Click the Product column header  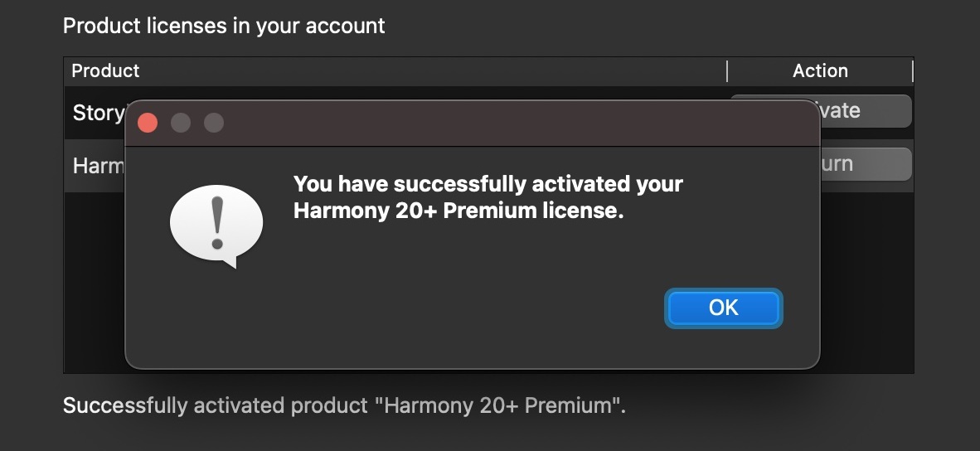click(x=106, y=71)
